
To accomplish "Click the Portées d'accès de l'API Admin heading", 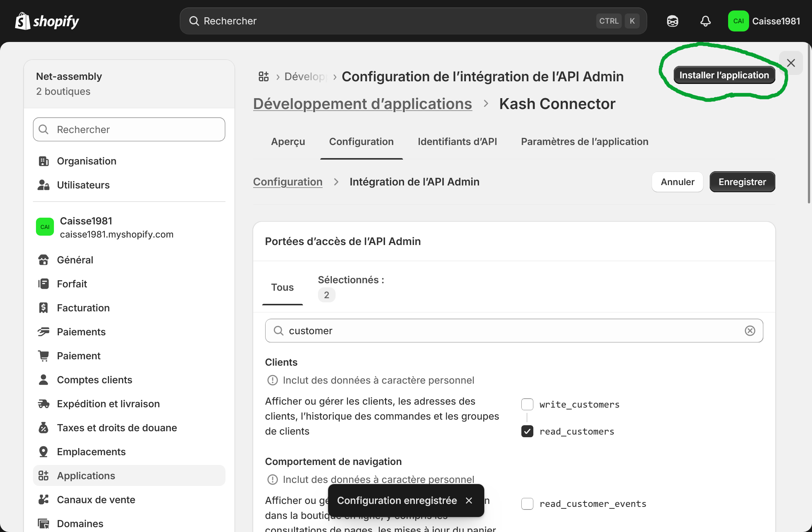I will pos(343,241).
